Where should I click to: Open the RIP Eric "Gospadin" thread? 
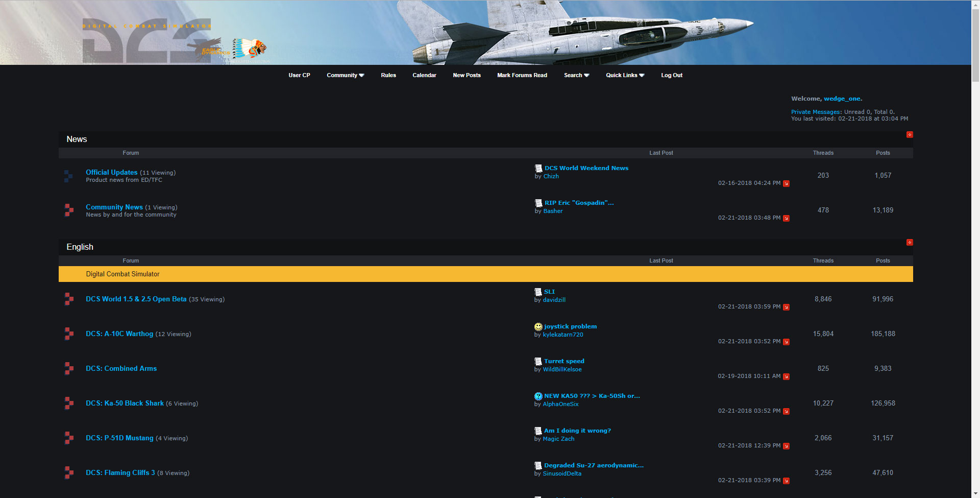[x=579, y=203]
